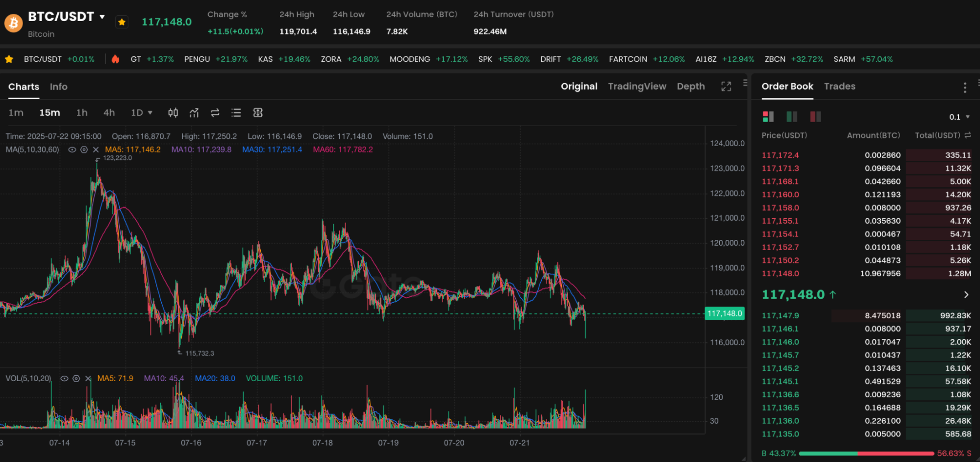Click the compare swap arrows icon

(x=215, y=113)
